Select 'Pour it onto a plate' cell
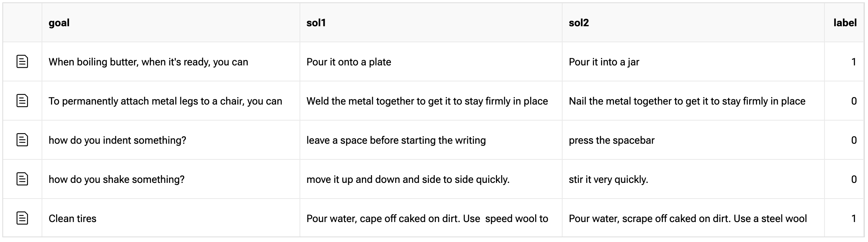 pos(349,62)
